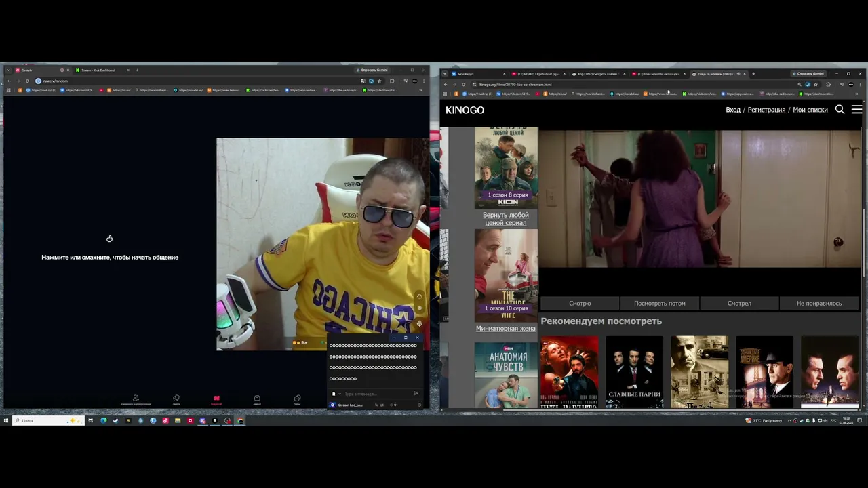Image resolution: width=868 pixels, height=488 pixels.
Task: Launch Microsoft Edge from the taskbar
Action: point(103,420)
